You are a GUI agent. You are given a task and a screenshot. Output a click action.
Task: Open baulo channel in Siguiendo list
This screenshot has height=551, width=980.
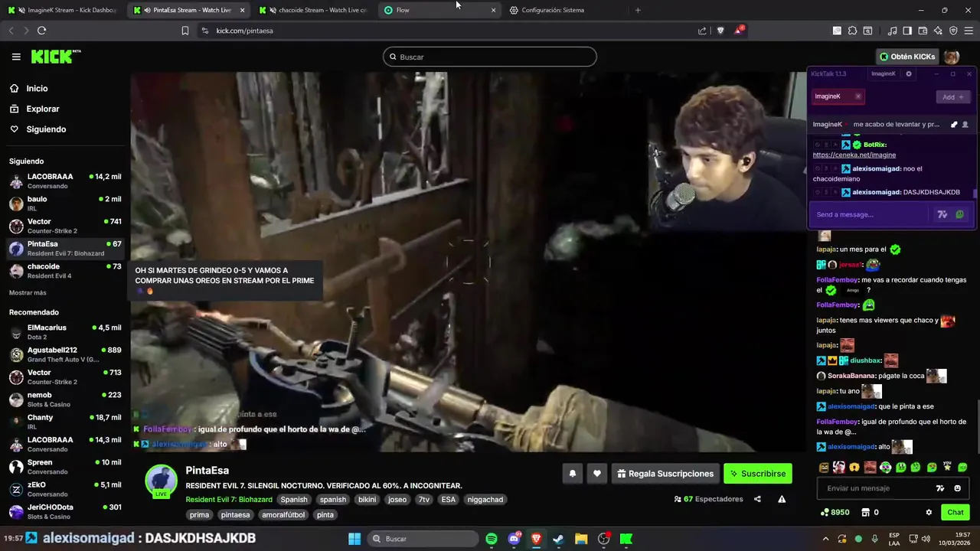(x=64, y=204)
